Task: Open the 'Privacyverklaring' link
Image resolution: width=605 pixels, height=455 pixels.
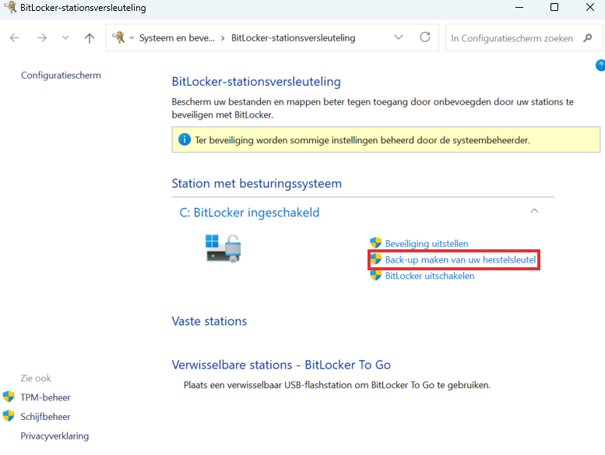Action: (54, 436)
